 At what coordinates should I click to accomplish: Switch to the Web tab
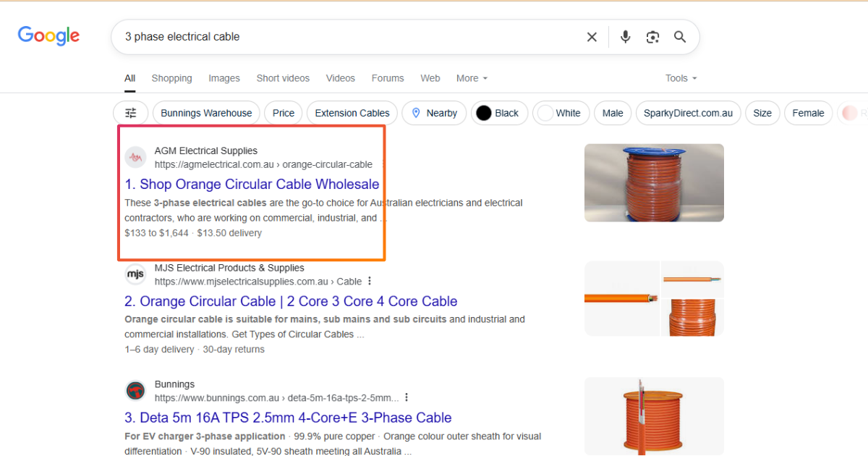pos(430,78)
